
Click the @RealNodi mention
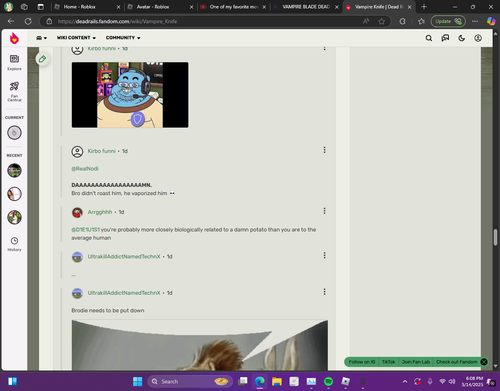click(x=85, y=169)
